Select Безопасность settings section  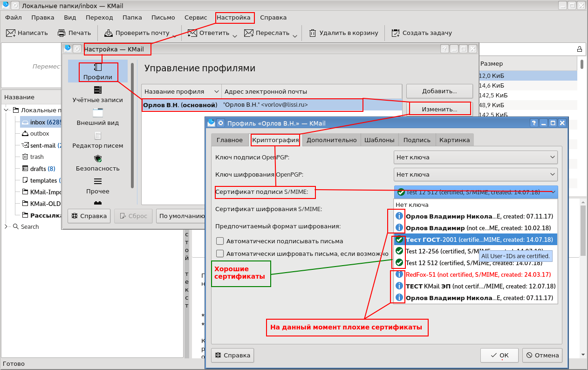[98, 163]
